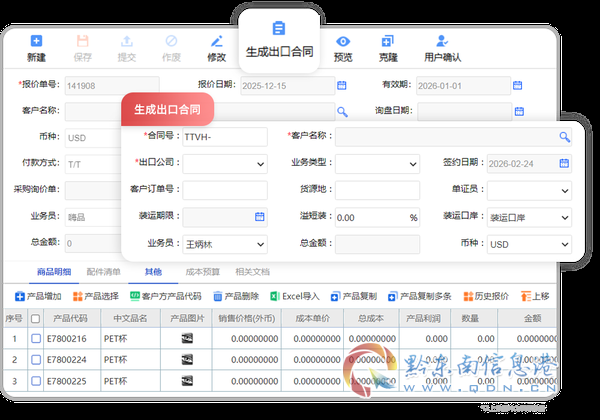600x420 pixels.
Task: Click the 产品增加 add product button
Action: point(38,296)
